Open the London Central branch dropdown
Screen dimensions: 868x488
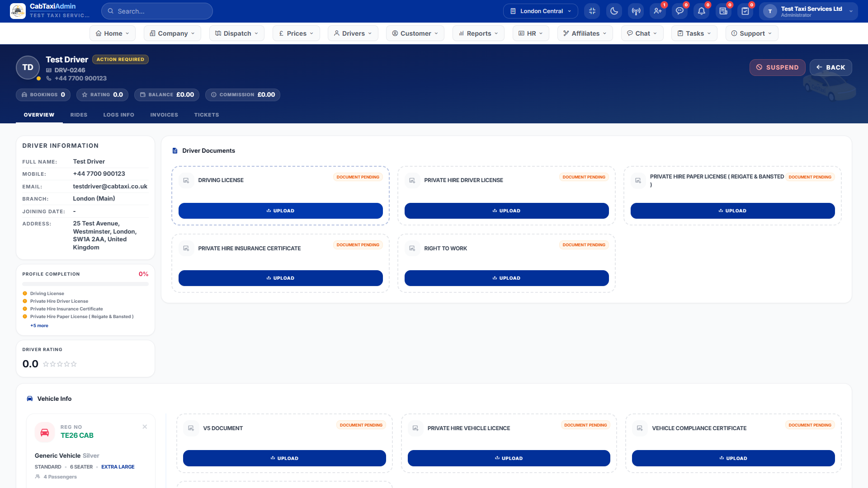click(x=540, y=11)
